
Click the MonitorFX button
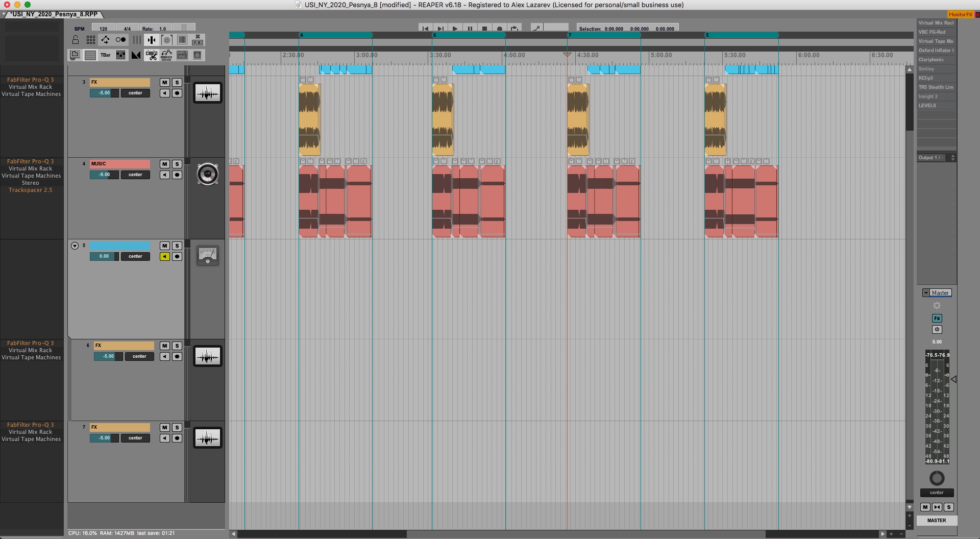pos(961,14)
